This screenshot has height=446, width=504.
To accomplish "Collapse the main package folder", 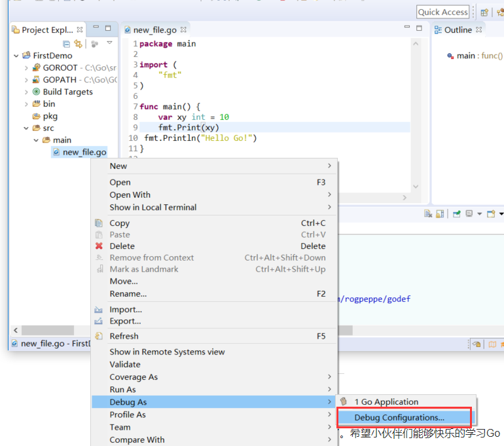I will pyautogui.click(x=36, y=141).
